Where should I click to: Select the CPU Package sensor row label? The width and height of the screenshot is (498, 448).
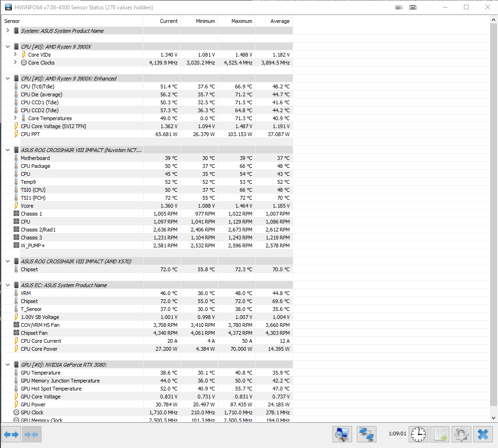tap(35, 166)
